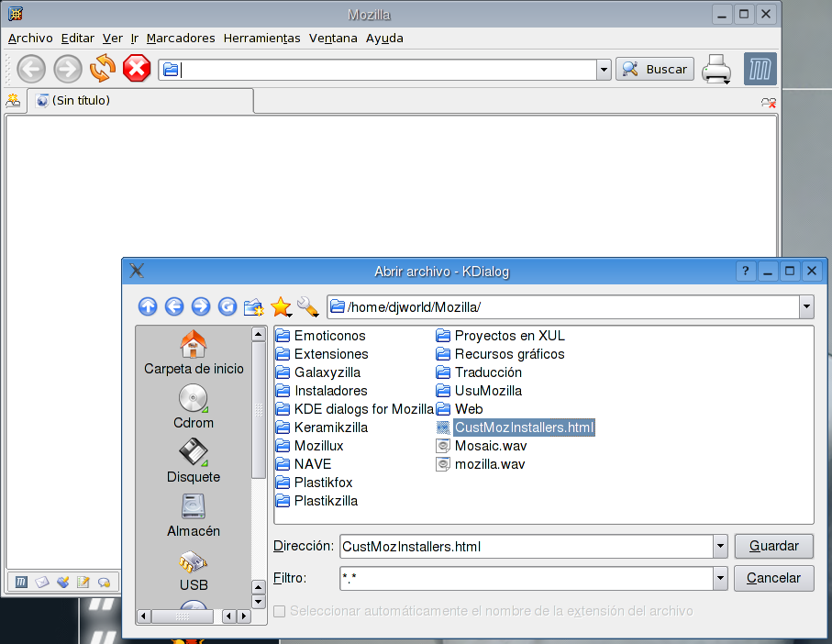Open the Archivo menu

point(30,39)
